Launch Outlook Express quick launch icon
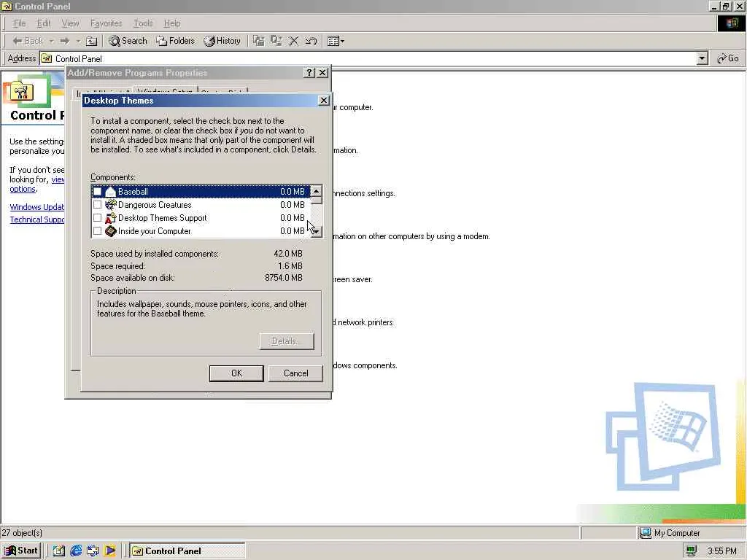The height and width of the screenshot is (560, 747). click(x=93, y=551)
